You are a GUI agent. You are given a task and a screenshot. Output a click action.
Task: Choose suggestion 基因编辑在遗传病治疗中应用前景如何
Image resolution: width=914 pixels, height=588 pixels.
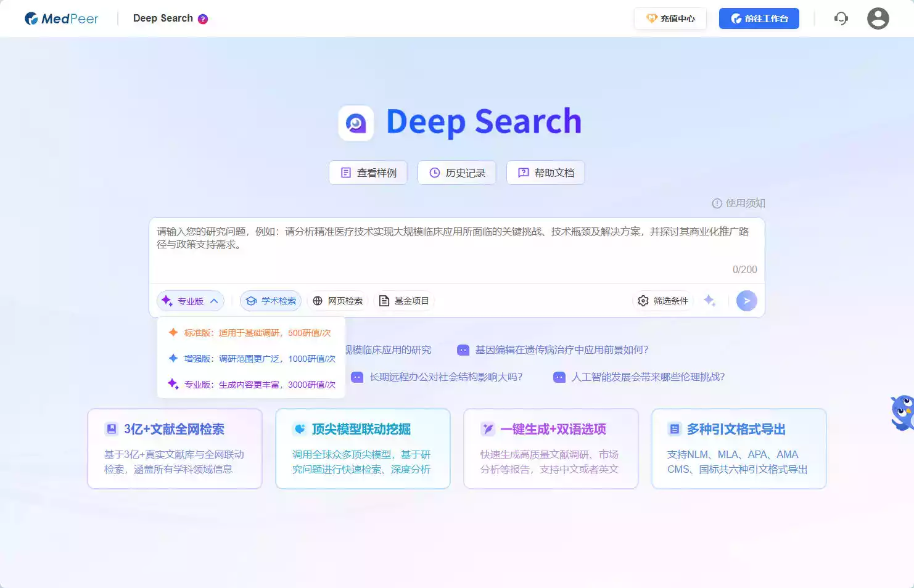tap(553, 350)
